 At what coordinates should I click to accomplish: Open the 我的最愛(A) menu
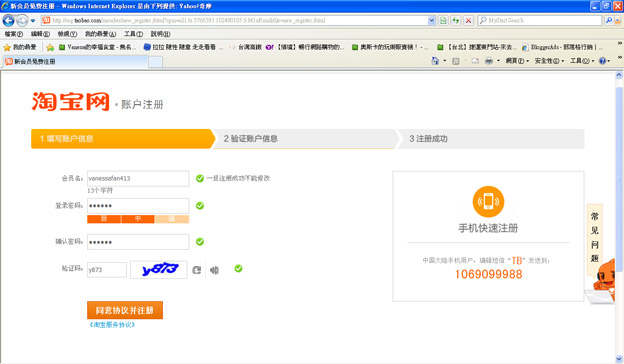tap(100, 34)
